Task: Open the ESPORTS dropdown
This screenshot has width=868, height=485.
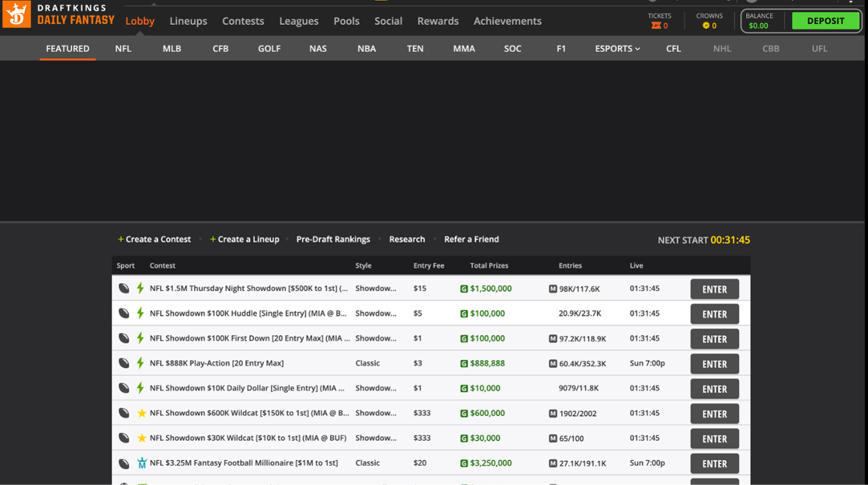Action: [x=617, y=48]
